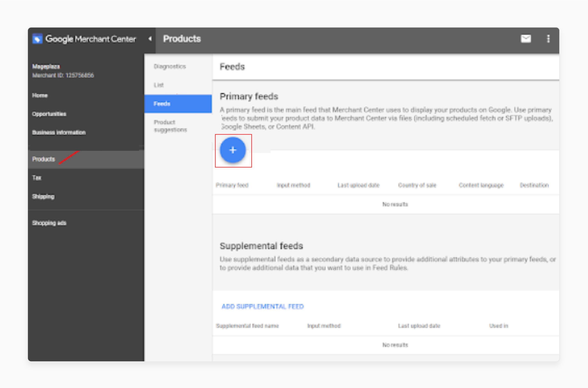Open Shopping ads in the sidebar
Viewport: 588px width, 388px height.
(x=49, y=223)
